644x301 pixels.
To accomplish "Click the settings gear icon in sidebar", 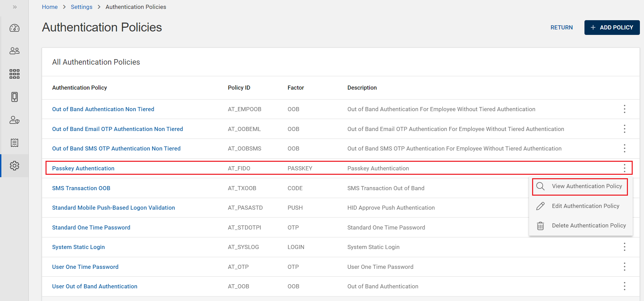I will coord(14,166).
